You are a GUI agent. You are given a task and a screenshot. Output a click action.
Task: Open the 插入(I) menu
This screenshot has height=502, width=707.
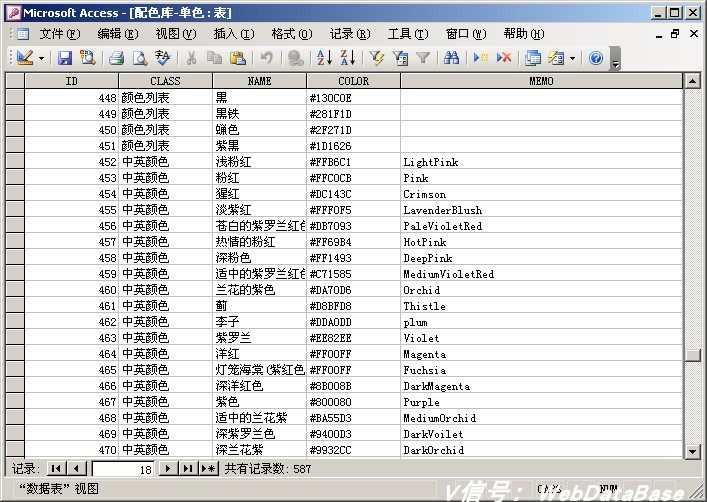point(234,34)
